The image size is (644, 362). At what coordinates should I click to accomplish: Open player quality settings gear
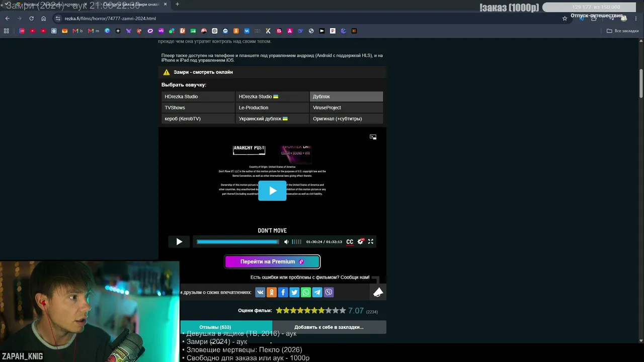360,242
